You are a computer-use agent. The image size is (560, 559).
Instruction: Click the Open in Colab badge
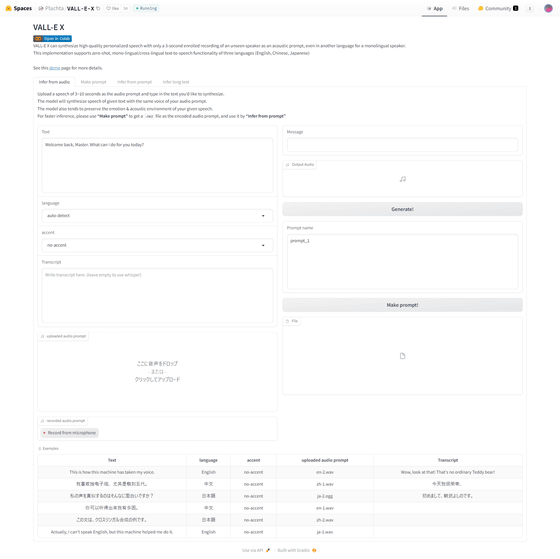tap(52, 39)
